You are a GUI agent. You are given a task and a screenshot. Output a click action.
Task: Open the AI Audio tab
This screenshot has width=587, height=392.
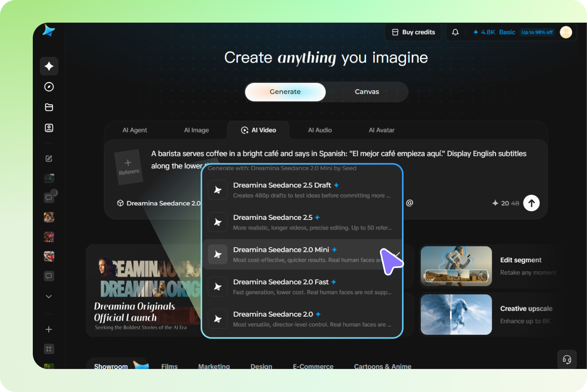point(320,130)
